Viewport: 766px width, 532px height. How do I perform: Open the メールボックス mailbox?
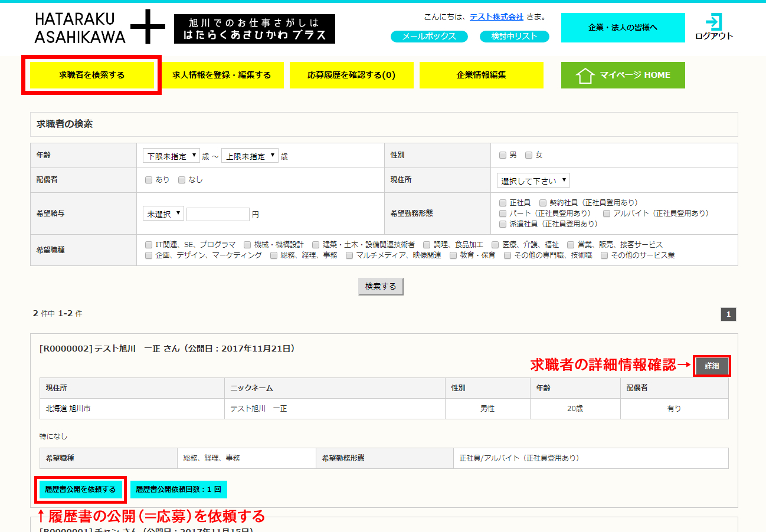coord(429,37)
